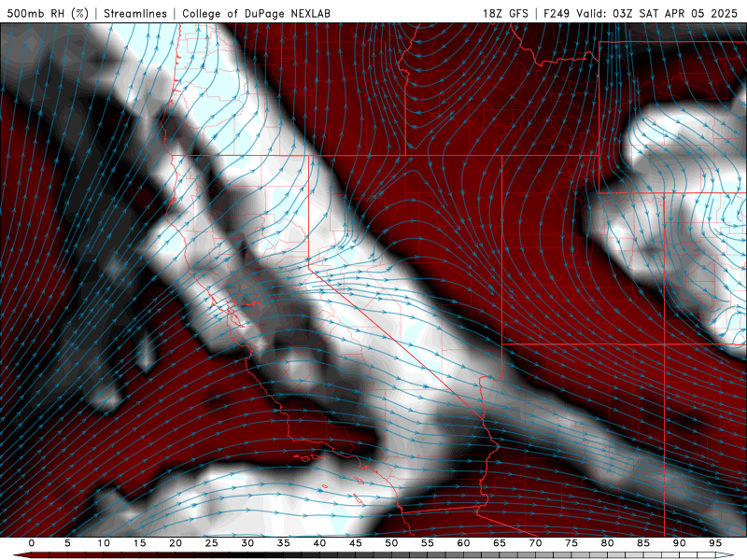The image size is (747, 560).
Task: Click 'Valid: 03Z SAT APR 05 2025' text
Action: 657,13
